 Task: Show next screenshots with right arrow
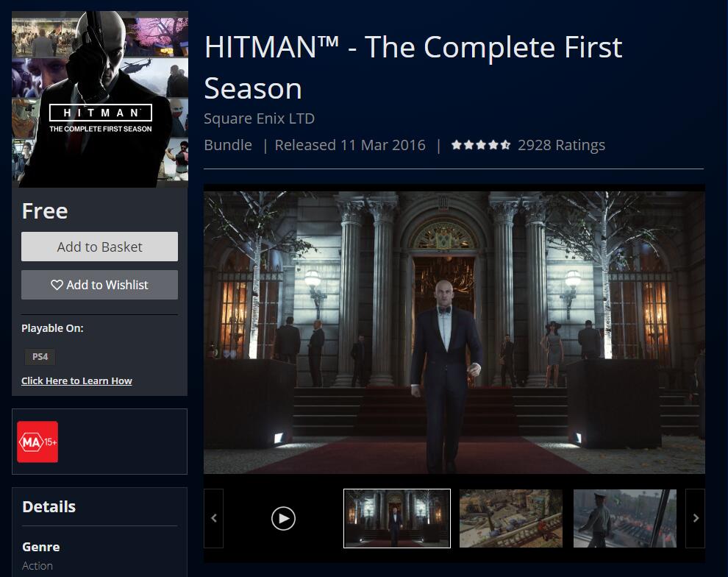695,518
